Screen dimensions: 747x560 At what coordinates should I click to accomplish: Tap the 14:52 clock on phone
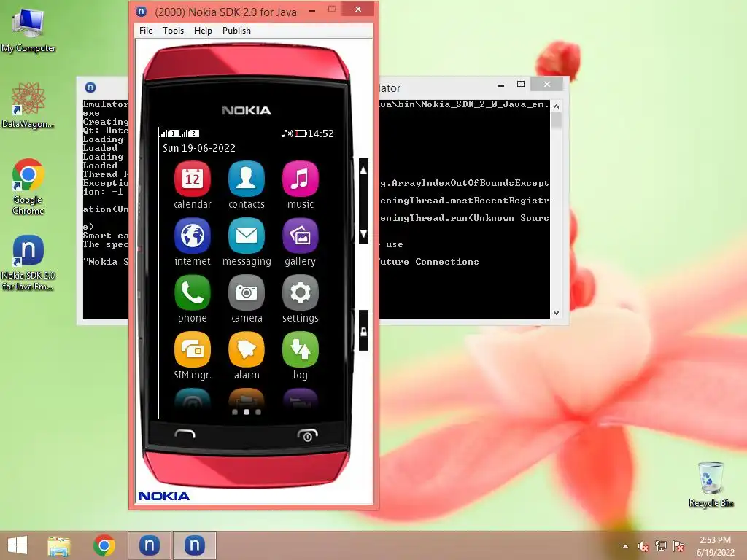pos(321,133)
